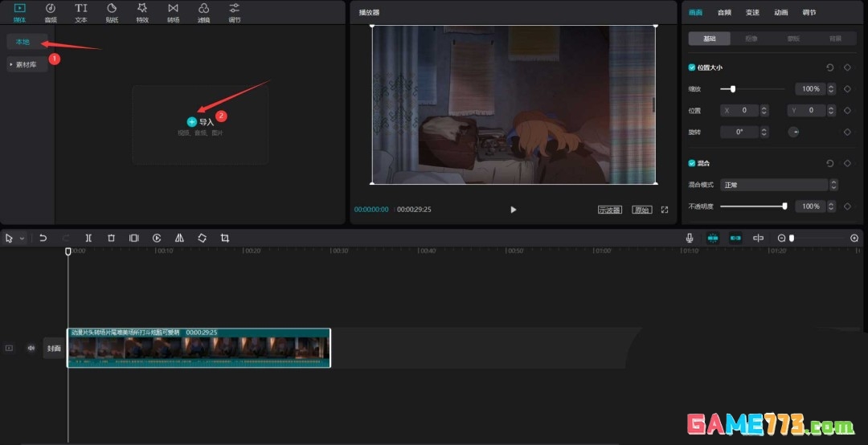868x445 pixels.
Task: Select the crop tool
Action: pyautogui.click(x=225, y=238)
